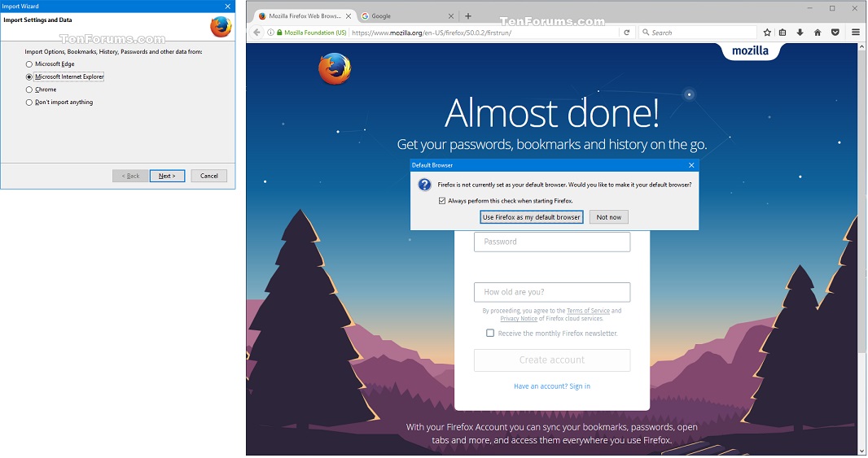
Task: Click Not now in Default Browser dialog
Action: 609,217
